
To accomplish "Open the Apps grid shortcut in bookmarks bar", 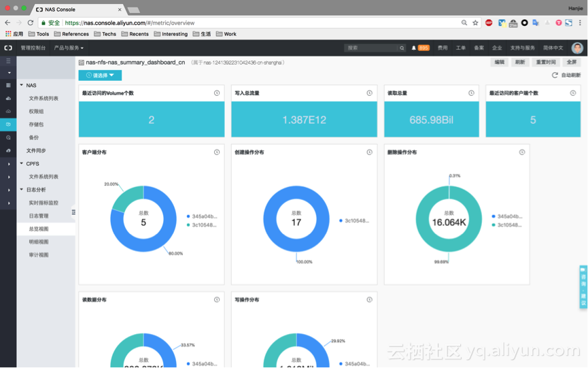I will click(8, 34).
